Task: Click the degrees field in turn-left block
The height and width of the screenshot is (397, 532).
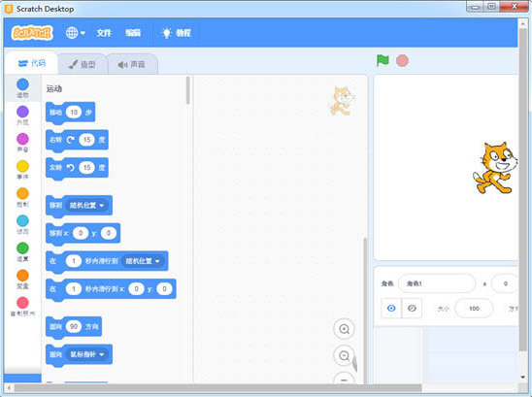Action: [86, 168]
